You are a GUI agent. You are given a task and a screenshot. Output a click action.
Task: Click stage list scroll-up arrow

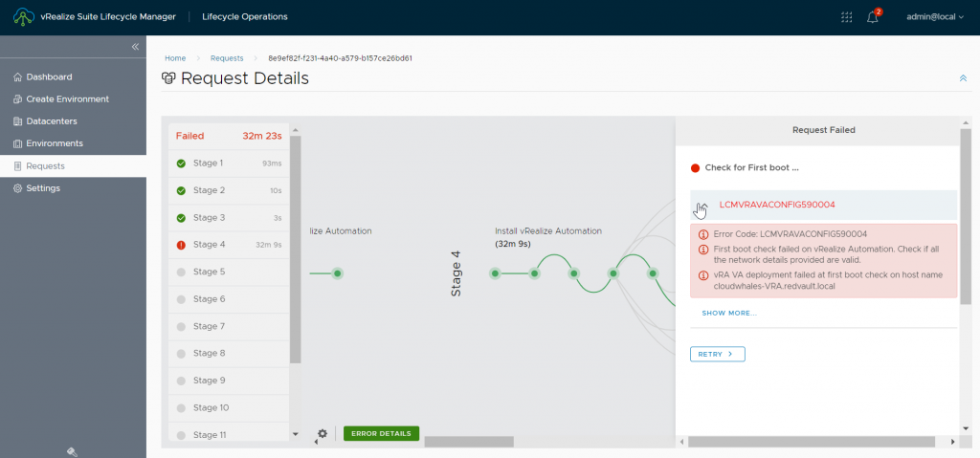(x=296, y=131)
